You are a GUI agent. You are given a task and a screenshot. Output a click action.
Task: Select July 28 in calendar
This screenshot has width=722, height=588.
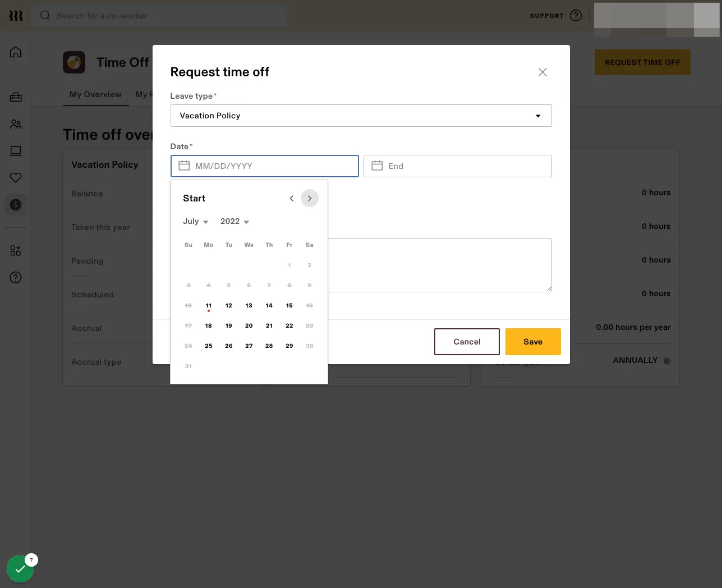point(269,346)
